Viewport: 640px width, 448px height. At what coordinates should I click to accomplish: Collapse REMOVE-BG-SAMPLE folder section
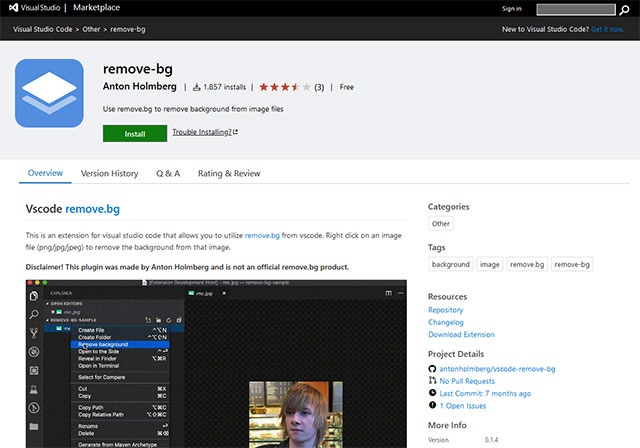click(71, 320)
